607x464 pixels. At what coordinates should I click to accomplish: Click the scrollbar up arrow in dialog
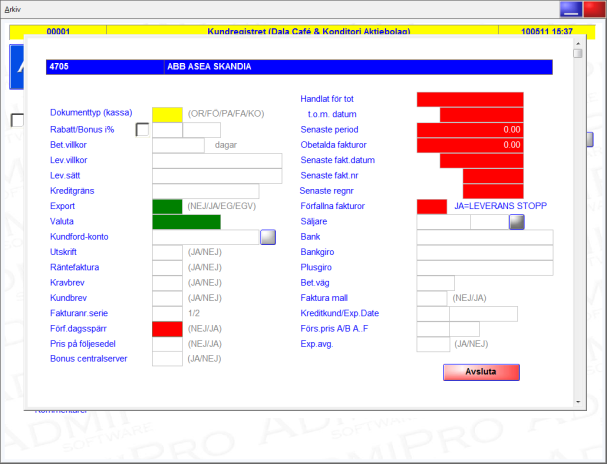[578, 43]
